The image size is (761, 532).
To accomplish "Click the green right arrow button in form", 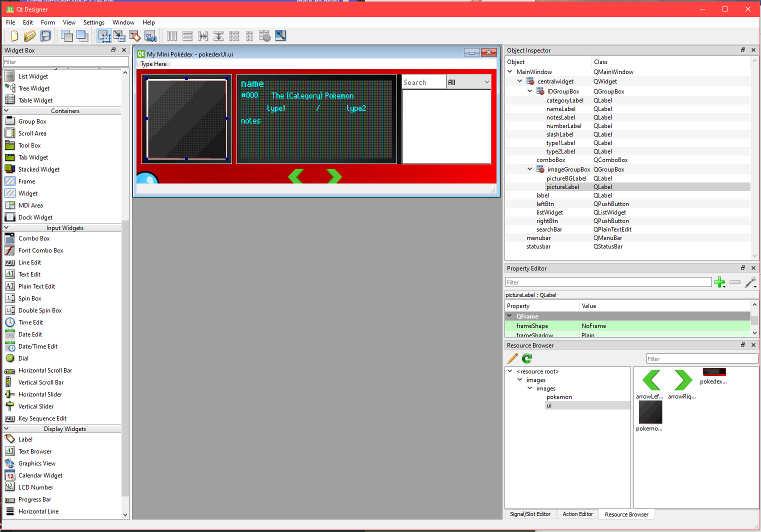I will pyautogui.click(x=334, y=176).
